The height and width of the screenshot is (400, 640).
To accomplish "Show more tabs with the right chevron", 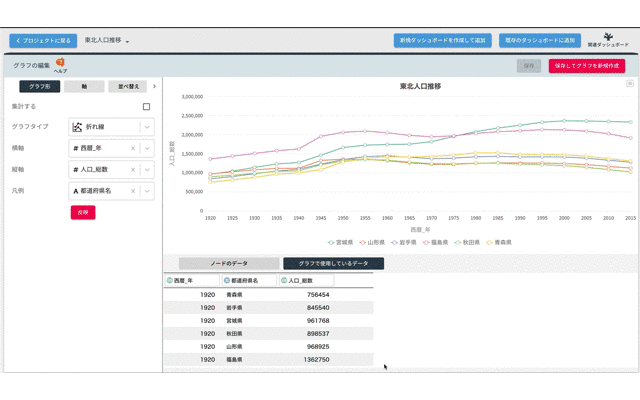I will pyautogui.click(x=154, y=87).
